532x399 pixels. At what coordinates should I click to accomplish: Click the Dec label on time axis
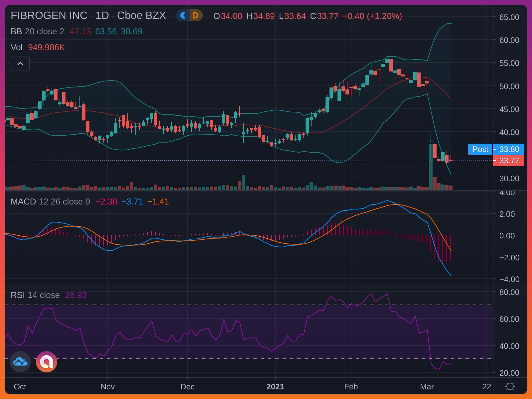tap(188, 387)
